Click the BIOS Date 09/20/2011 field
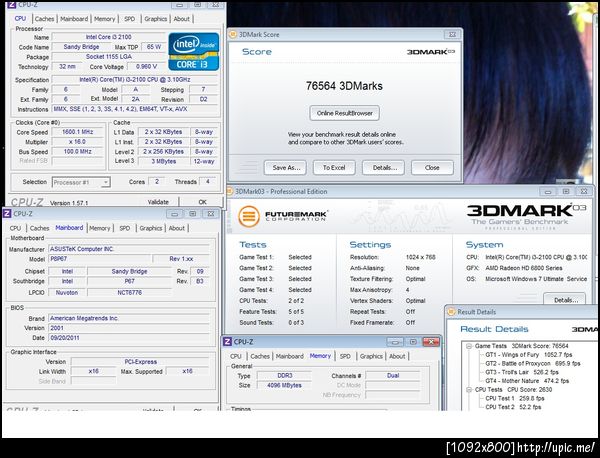This screenshot has width=600, height=458. pos(129,338)
